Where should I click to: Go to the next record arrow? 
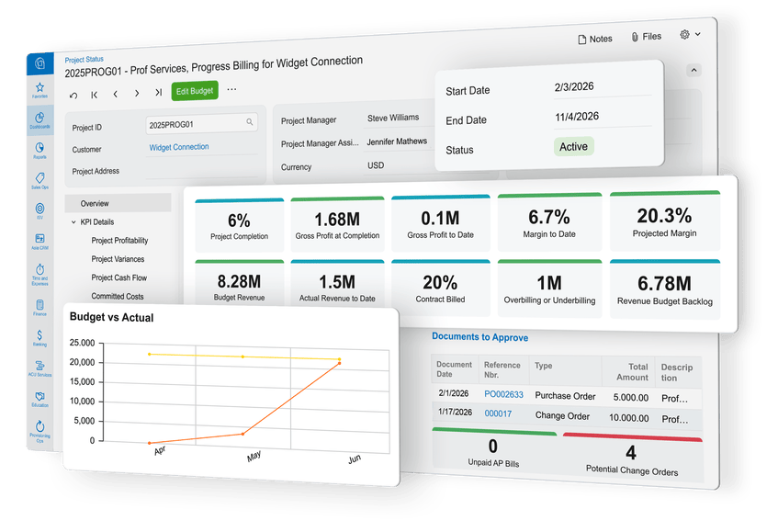coord(137,93)
